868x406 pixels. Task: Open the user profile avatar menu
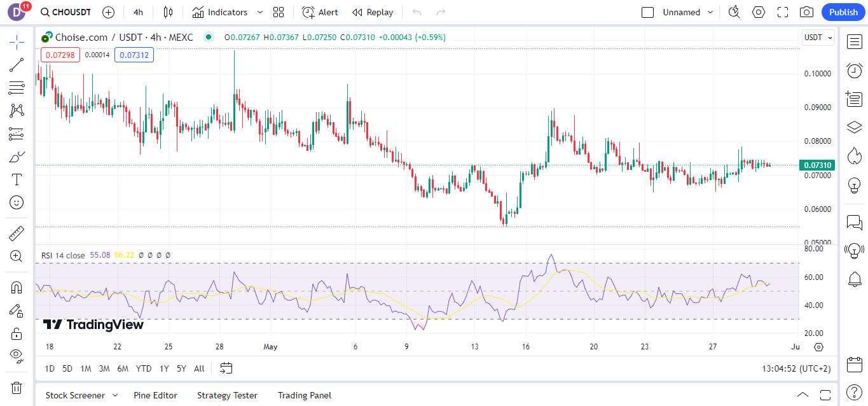pos(17,12)
